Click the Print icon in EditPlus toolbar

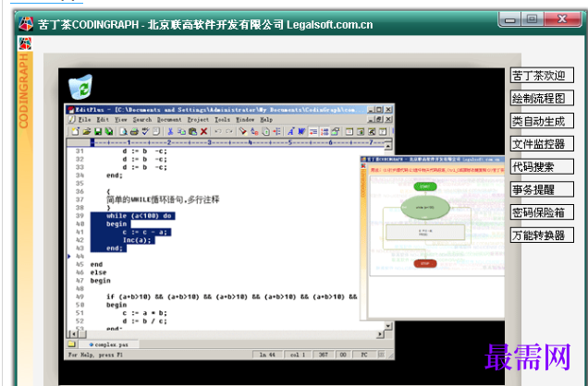coord(134,131)
